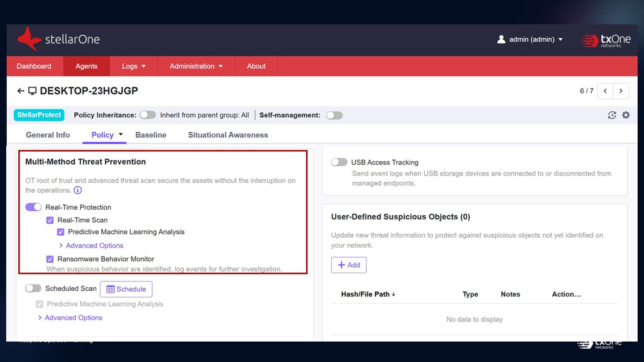Open the Agents menu
Image resolution: width=644 pixels, height=362 pixels.
pyautogui.click(x=87, y=66)
